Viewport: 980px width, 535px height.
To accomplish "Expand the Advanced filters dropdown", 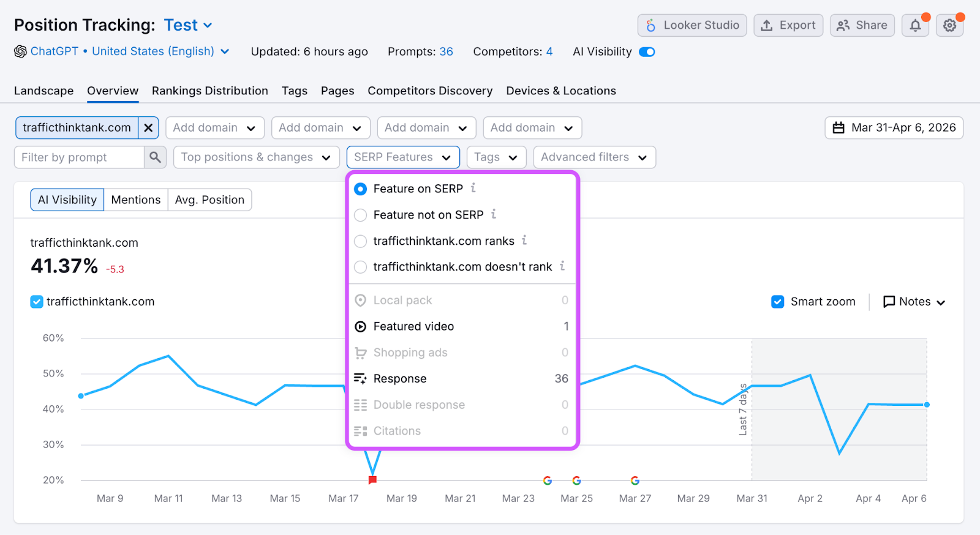I will pyautogui.click(x=594, y=157).
